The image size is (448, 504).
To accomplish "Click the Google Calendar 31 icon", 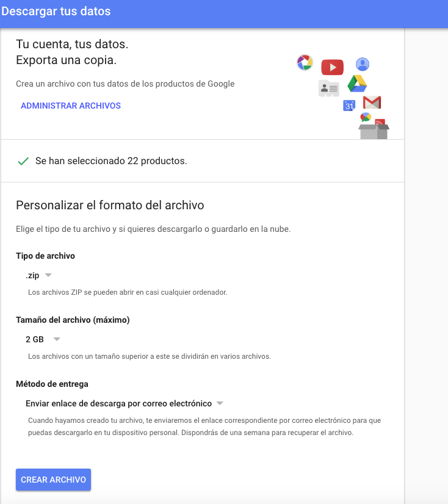I will tap(349, 106).
